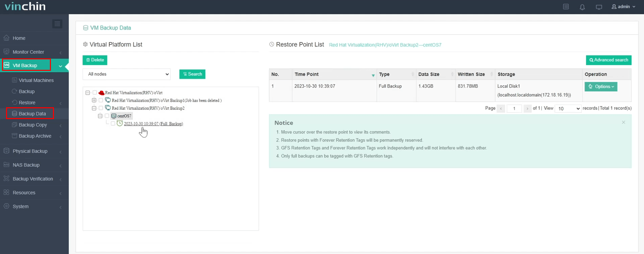This screenshot has width=644, height=254.
Task: Sort the table by the Written Size column
Action: (475, 74)
